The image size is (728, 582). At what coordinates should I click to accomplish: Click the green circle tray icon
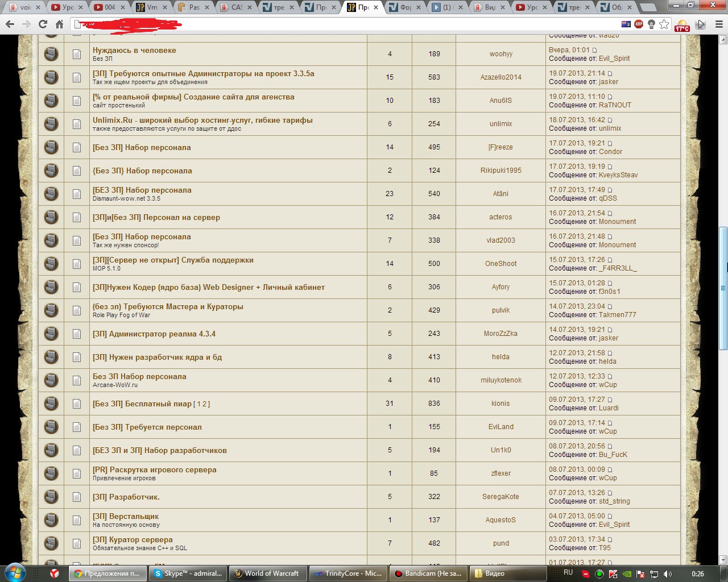click(599, 573)
